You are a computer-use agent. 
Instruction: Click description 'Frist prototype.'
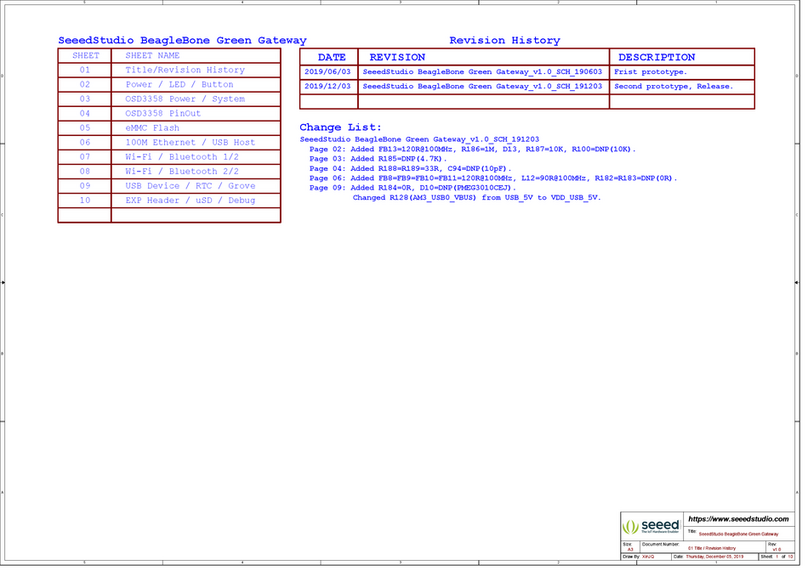click(650, 72)
